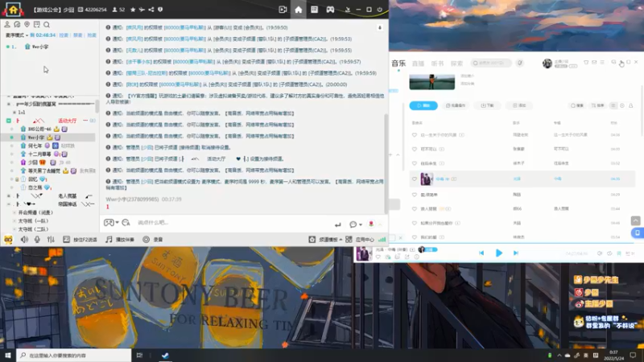Open the location pin icon in YY sidebar
The image size is (644, 362).
coord(27,25)
